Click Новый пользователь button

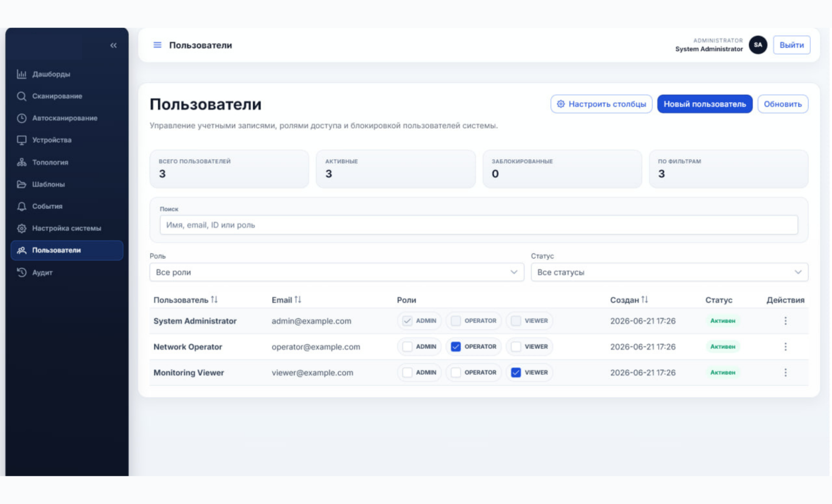(x=705, y=104)
